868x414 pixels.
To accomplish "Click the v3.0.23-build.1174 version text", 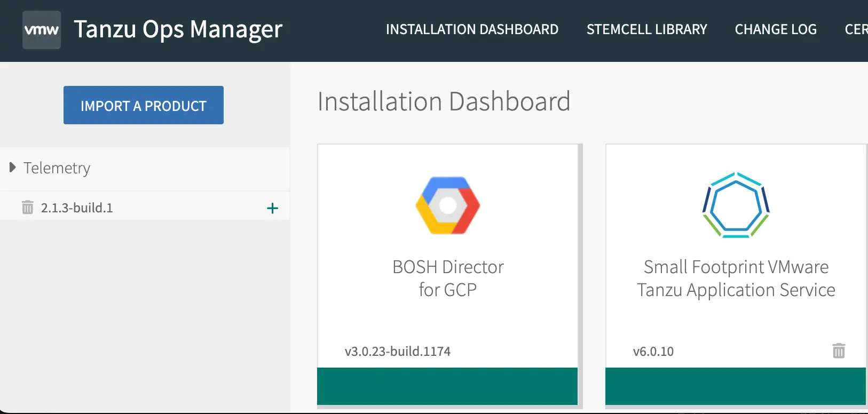I will coord(398,351).
